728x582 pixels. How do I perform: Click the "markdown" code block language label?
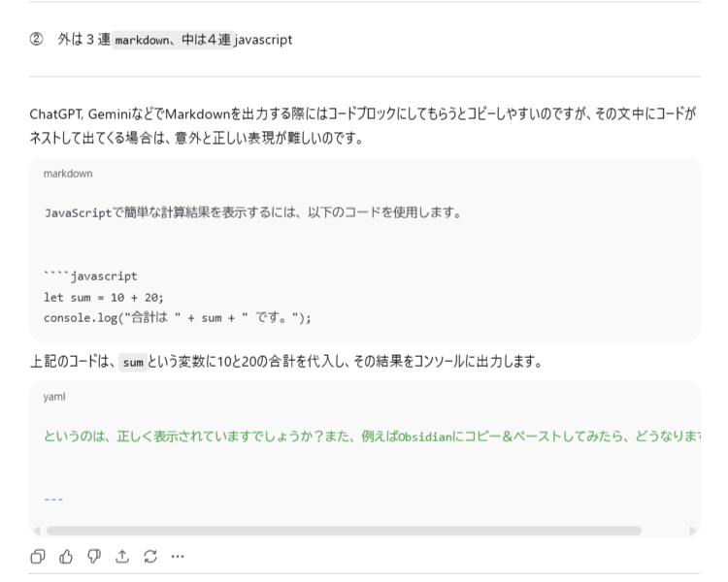tap(68, 174)
